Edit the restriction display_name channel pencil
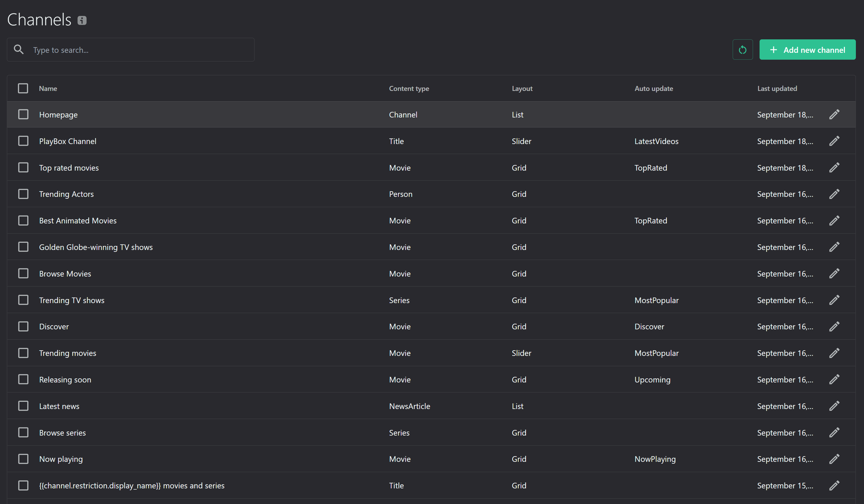Viewport: 864px width, 504px height. click(x=834, y=486)
